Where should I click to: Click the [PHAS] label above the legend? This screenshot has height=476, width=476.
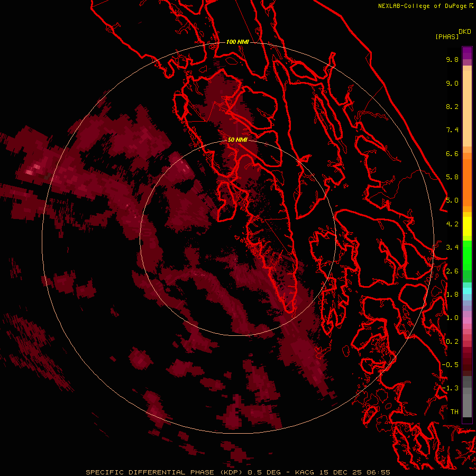(447, 36)
